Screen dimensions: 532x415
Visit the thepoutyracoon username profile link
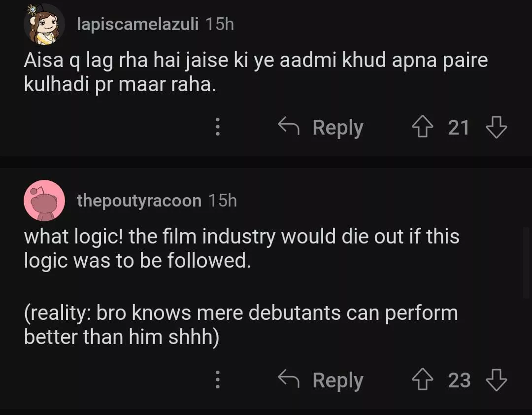pos(139,201)
